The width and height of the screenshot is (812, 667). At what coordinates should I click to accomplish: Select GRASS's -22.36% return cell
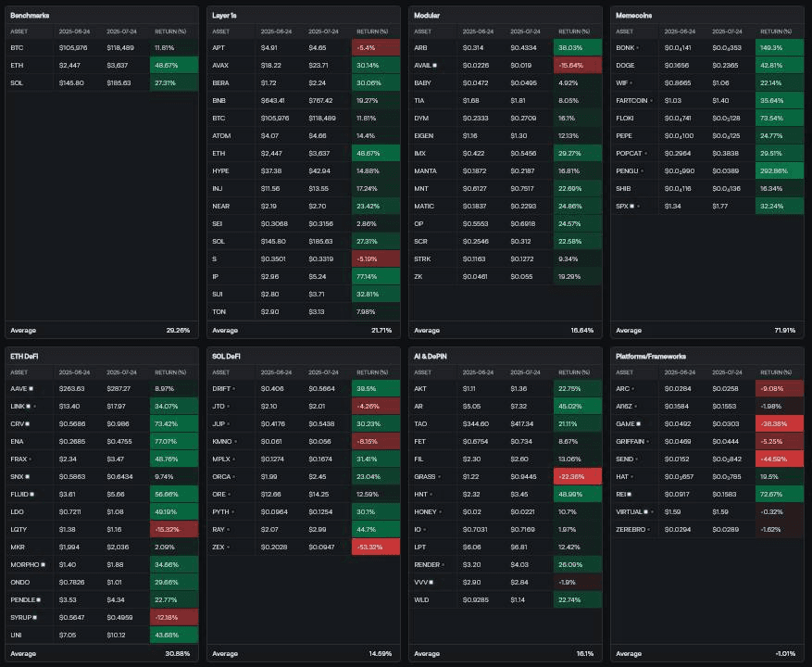point(578,477)
